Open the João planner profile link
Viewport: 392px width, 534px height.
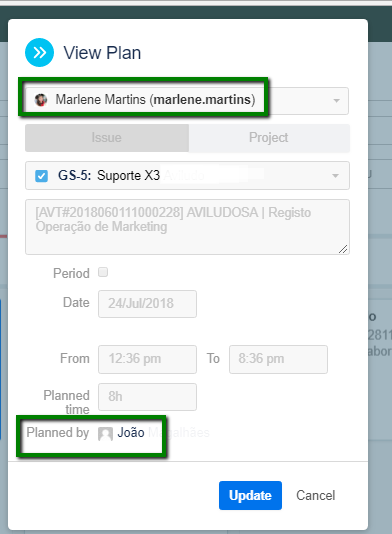point(131,433)
